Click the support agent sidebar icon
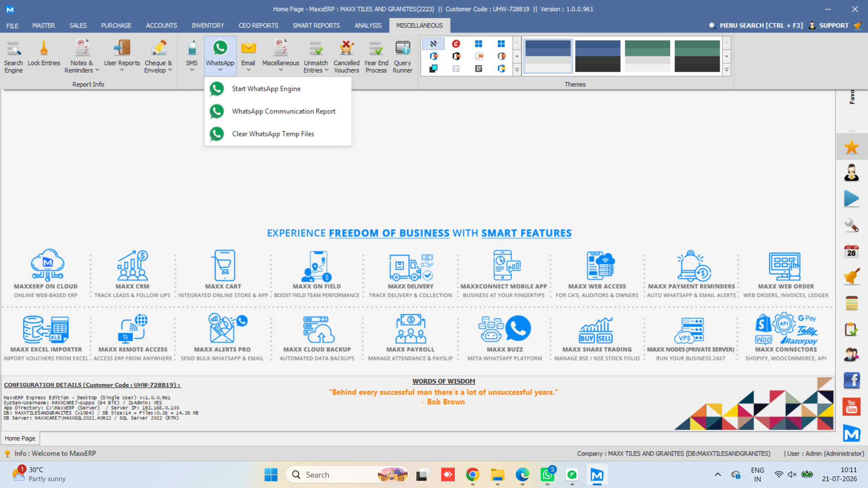Image resolution: width=868 pixels, height=488 pixels. (852, 173)
